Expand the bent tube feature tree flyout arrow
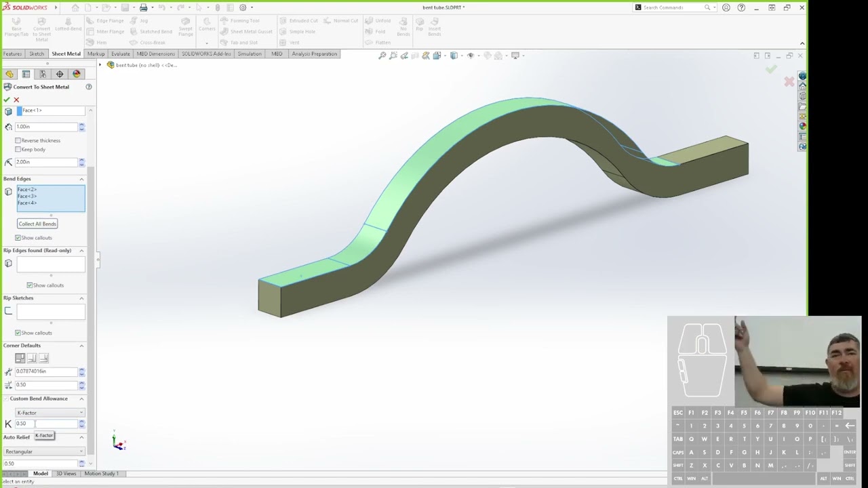 100,65
